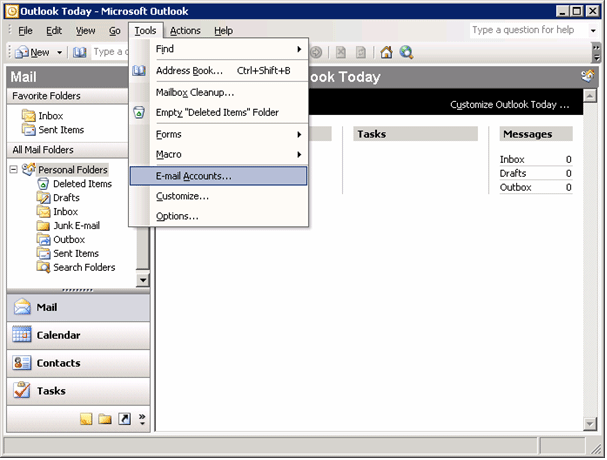
Task: Click the Favorite Folders header
Action: click(68, 96)
